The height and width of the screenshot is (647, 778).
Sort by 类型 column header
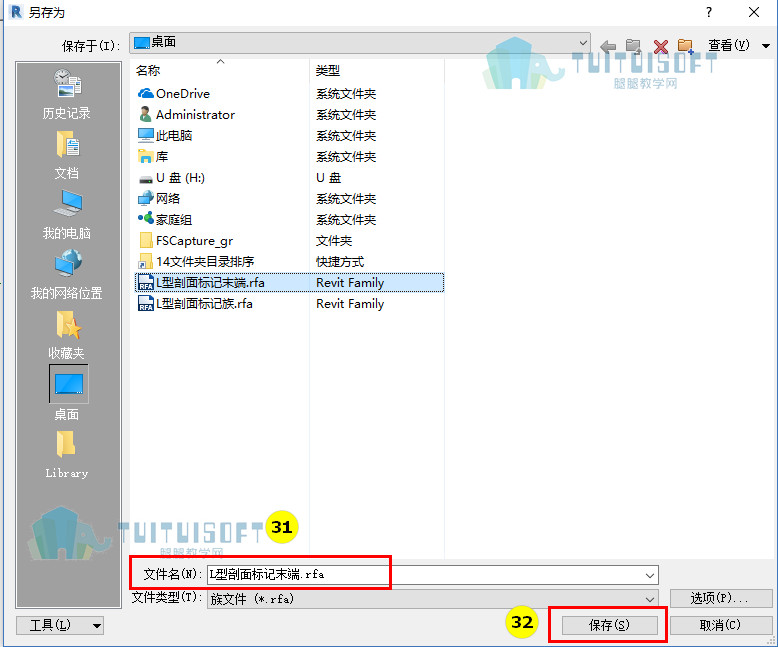tap(327, 70)
